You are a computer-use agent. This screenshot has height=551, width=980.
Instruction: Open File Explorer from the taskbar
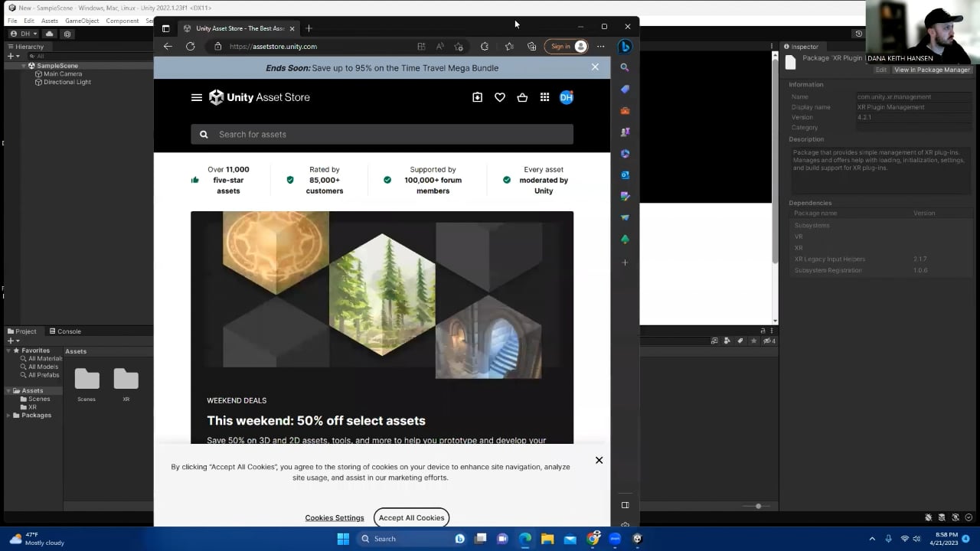(547, 539)
